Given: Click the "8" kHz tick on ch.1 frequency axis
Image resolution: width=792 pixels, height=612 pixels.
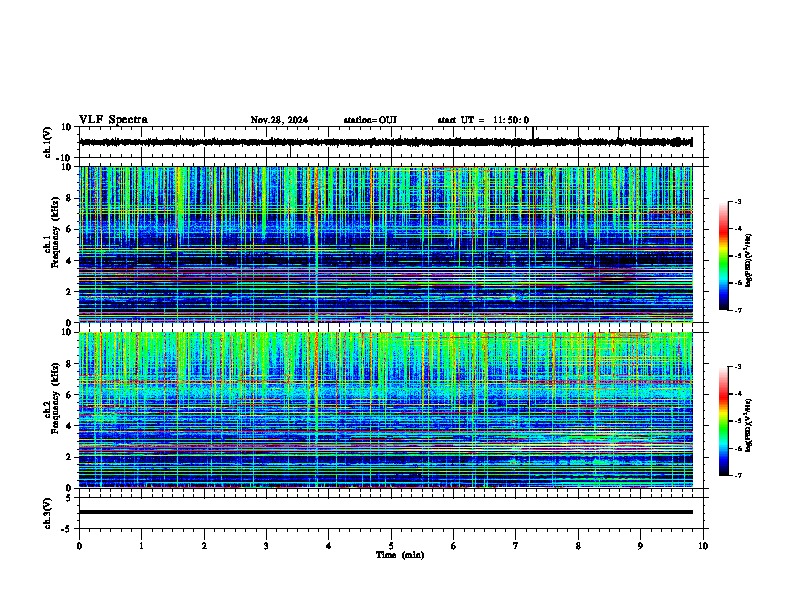Looking at the screenshot, I should pyautogui.click(x=70, y=198).
